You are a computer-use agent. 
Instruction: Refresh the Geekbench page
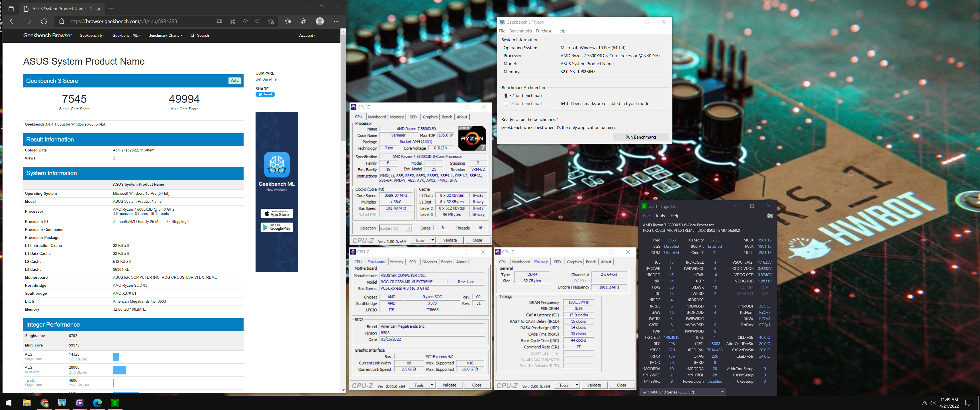(44, 21)
